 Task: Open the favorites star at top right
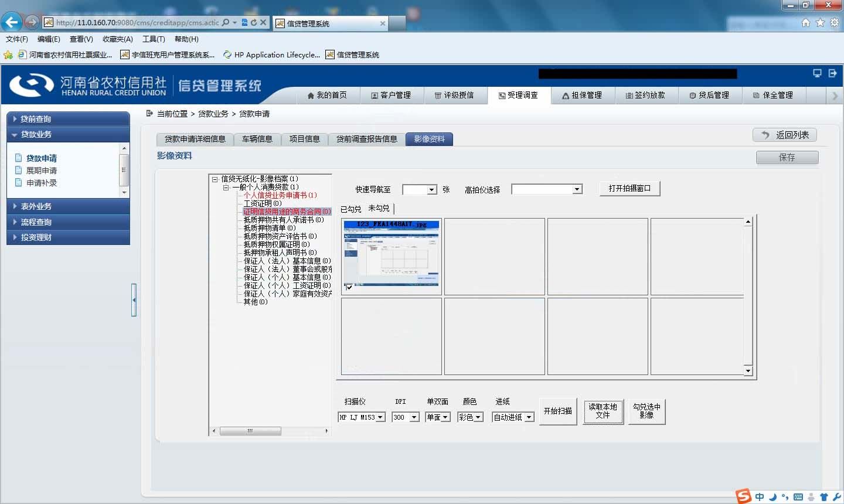click(820, 22)
